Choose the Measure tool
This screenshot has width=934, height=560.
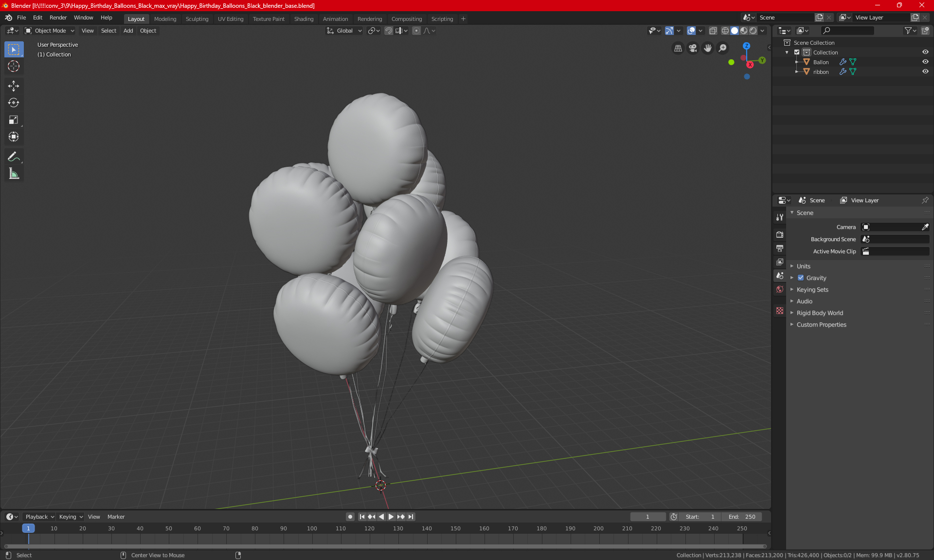[x=14, y=174]
